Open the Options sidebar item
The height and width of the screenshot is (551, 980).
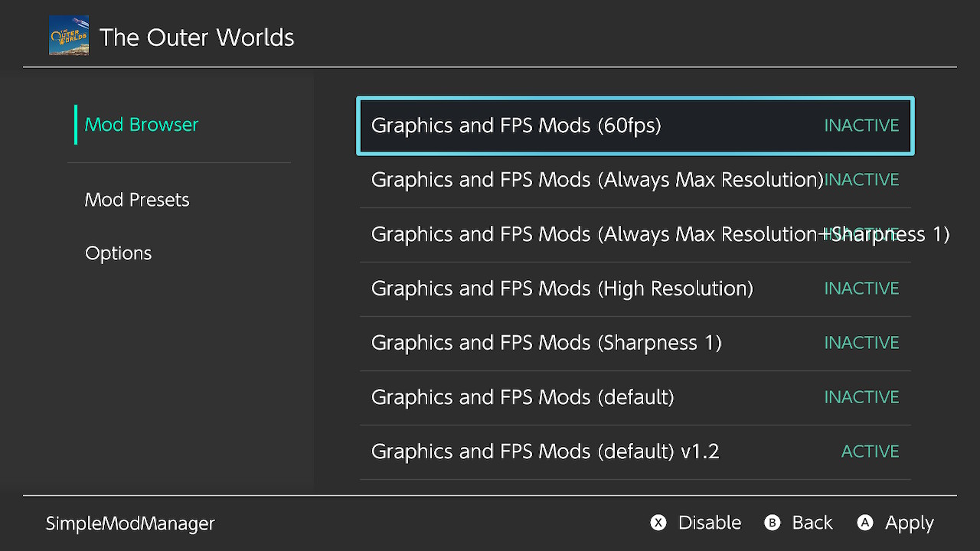pos(119,253)
